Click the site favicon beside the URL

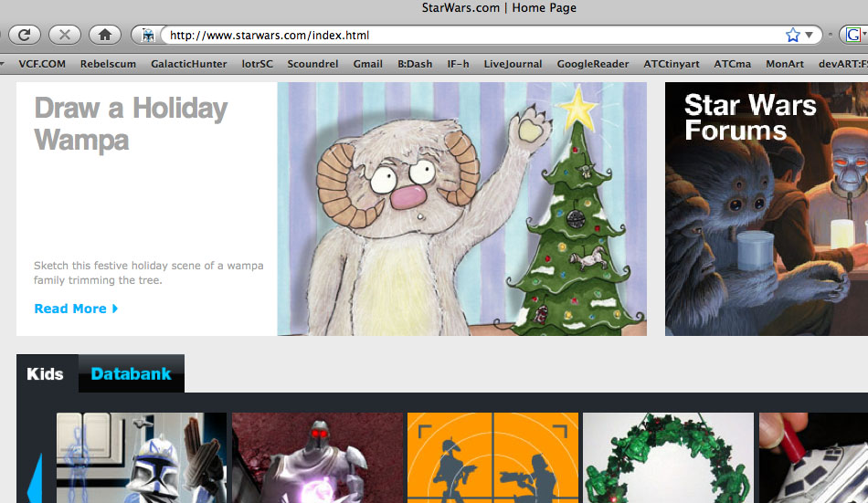point(148,36)
